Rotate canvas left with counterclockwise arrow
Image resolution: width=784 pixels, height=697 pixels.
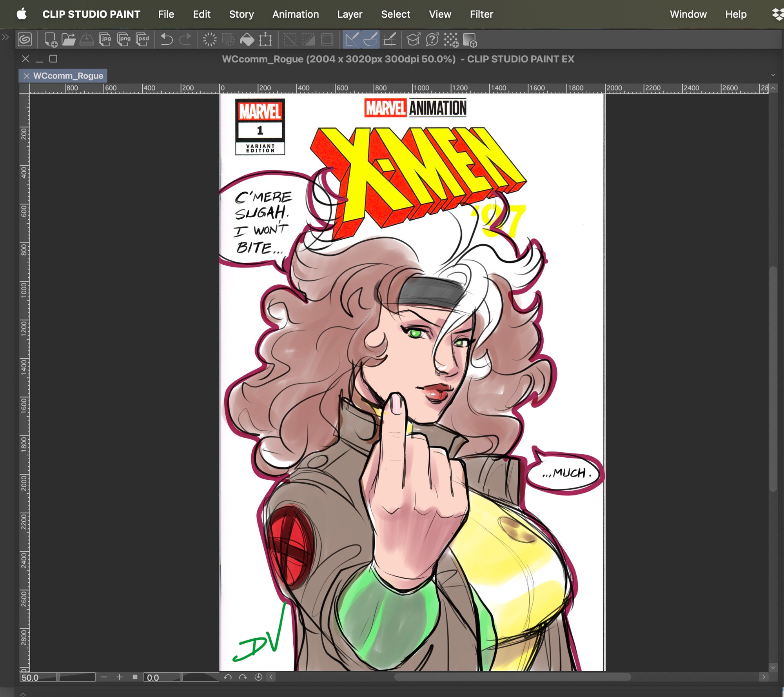(x=228, y=677)
